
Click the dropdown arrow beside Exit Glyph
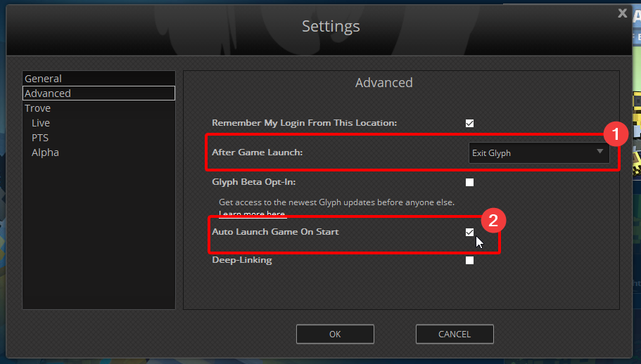[599, 151]
